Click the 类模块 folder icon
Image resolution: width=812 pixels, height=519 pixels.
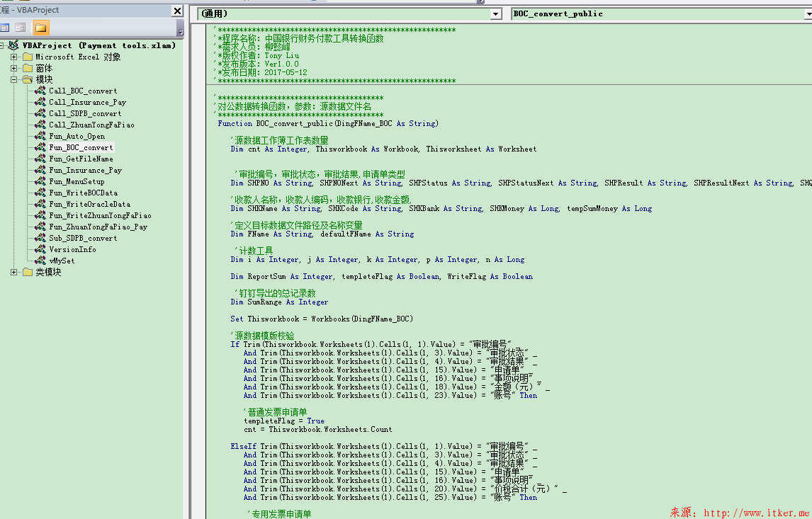pyautogui.click(x=28, y=272)
